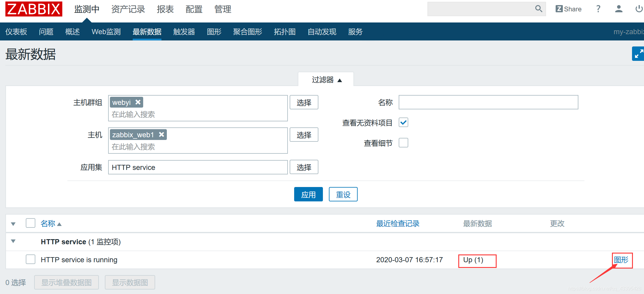Open the Zabbix Share link
644x294 pixels.
point(569,9)
